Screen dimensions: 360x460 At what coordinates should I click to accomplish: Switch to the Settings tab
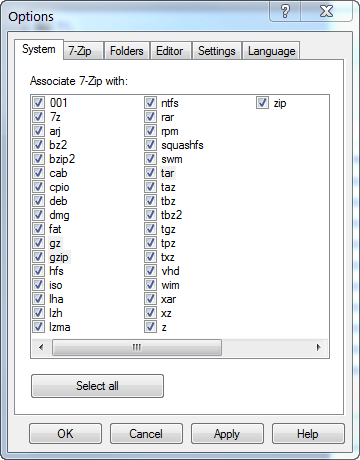(217, 51)
